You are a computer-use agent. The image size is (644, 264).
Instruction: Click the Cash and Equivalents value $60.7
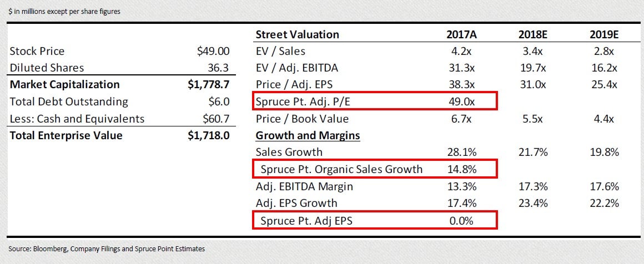[216, 119]
